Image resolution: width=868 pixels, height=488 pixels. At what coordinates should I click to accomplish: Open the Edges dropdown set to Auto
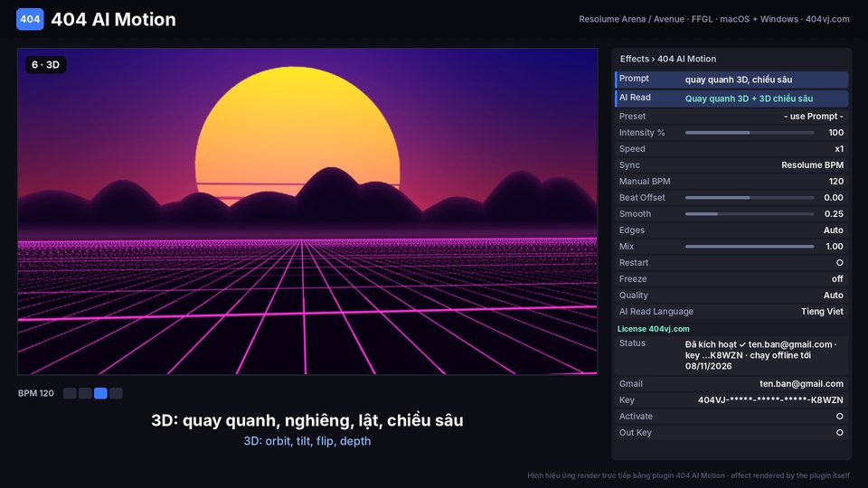(x=833, y=230)
